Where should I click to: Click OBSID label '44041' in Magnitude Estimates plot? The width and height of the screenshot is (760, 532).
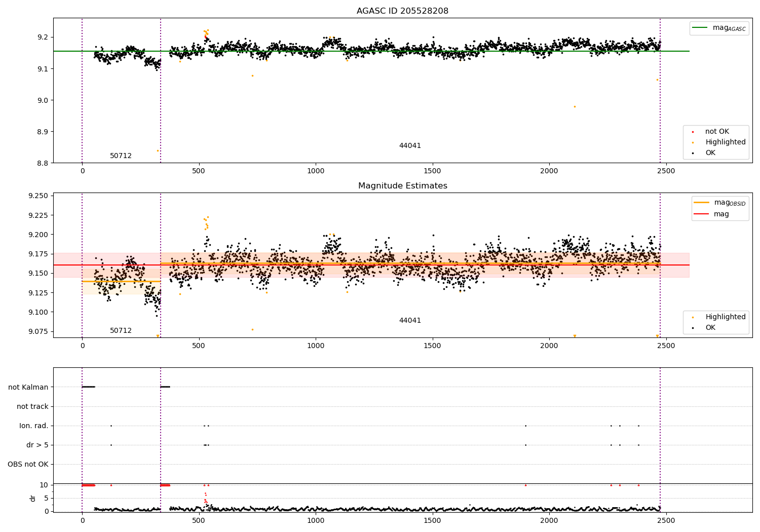click(x=410, y=321)
